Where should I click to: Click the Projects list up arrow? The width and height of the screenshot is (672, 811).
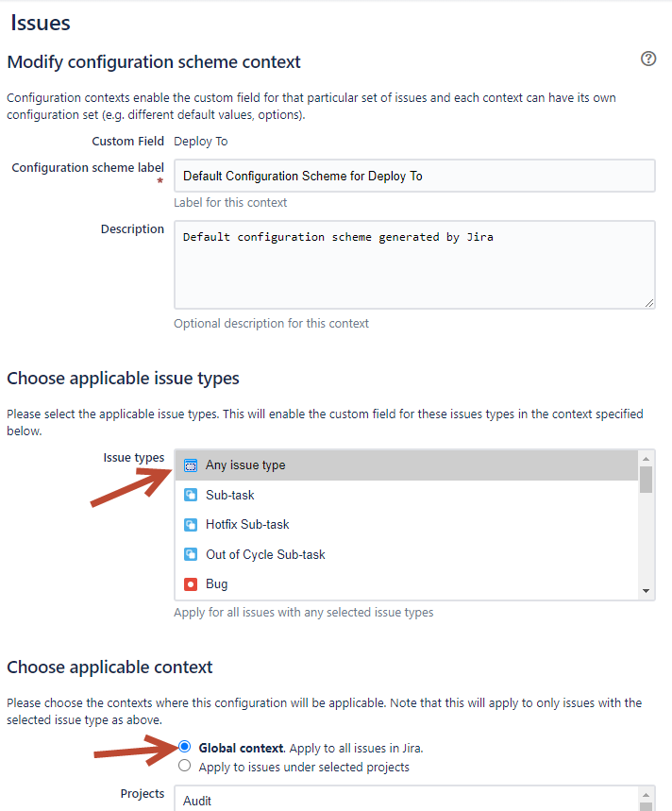tap(646, 794)
